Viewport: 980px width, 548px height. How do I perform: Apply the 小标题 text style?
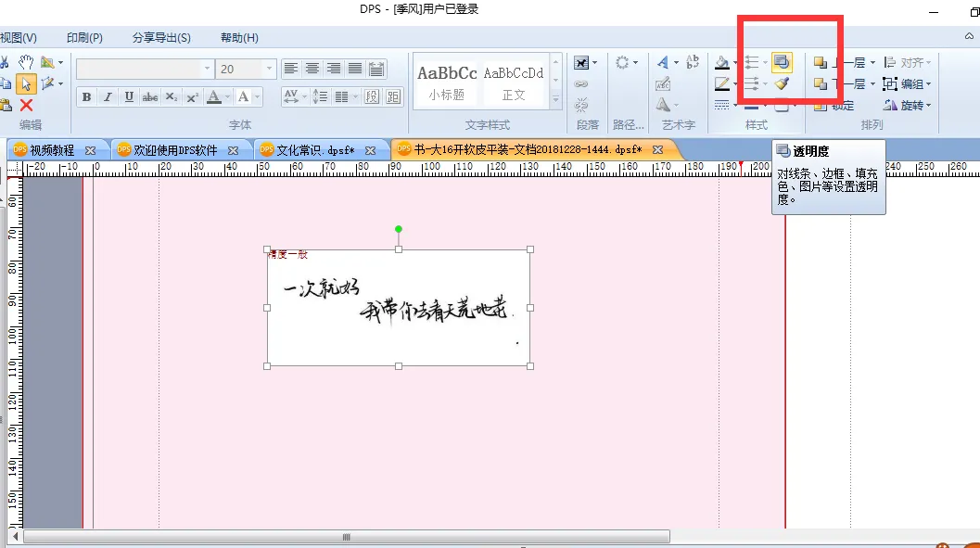(x=446, y=82)
